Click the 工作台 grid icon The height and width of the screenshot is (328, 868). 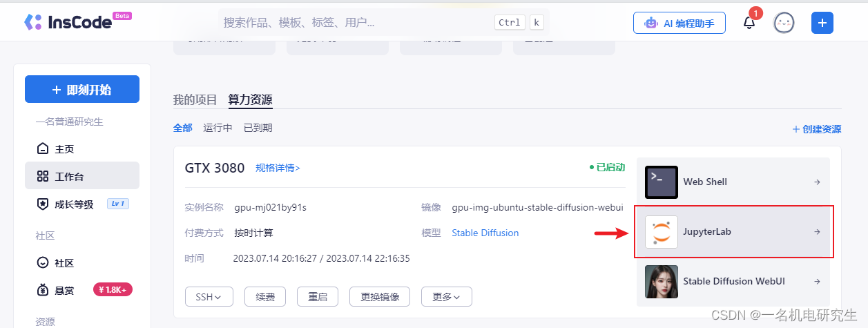pos(43,176)
